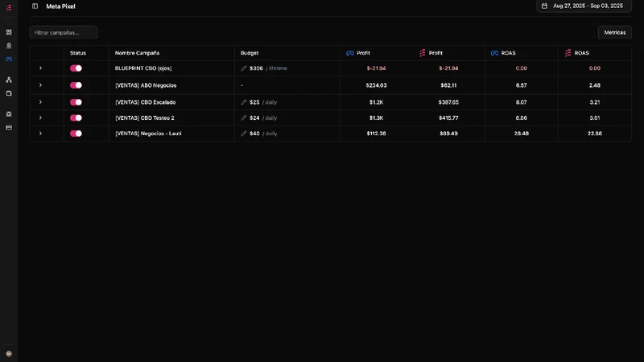Click the $234.03 profit value
Viewport: 644px width, 362px height.
pos(376,85)
